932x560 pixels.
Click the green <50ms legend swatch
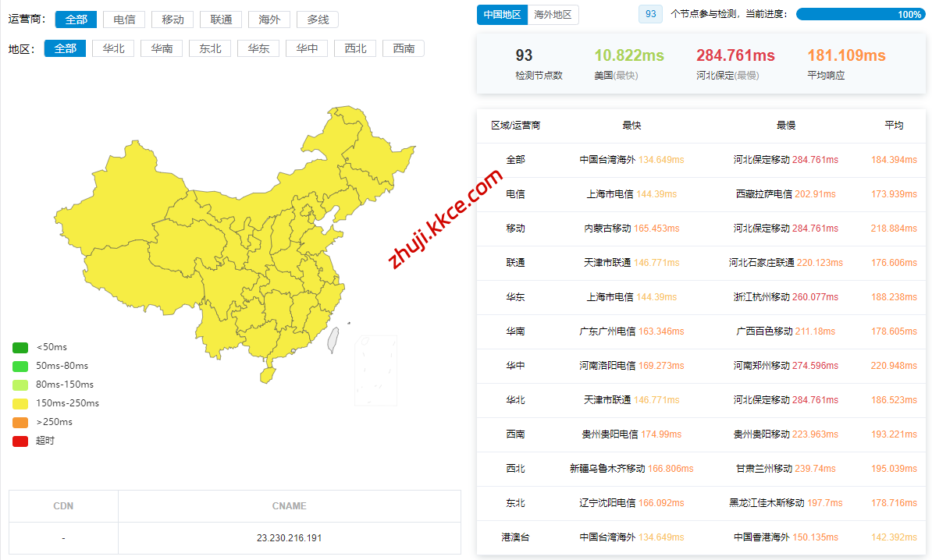(20, 347)
